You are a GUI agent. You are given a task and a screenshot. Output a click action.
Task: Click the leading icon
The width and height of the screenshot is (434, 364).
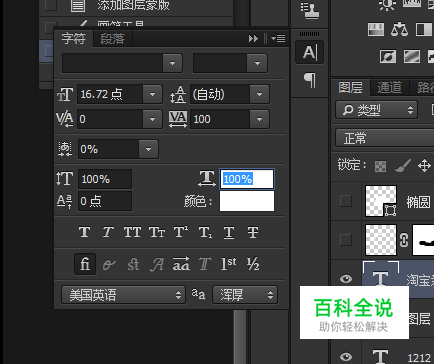pos(178,95)
